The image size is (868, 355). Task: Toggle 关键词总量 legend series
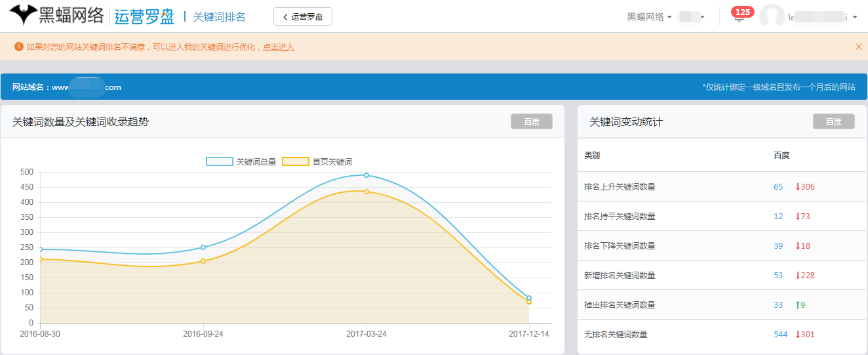point(220,162)
